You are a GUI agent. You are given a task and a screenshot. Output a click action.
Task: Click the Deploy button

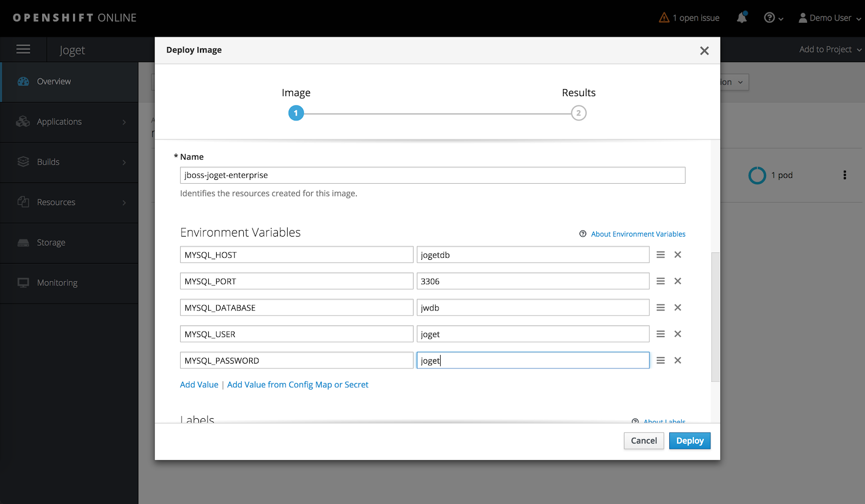[690, 441]
